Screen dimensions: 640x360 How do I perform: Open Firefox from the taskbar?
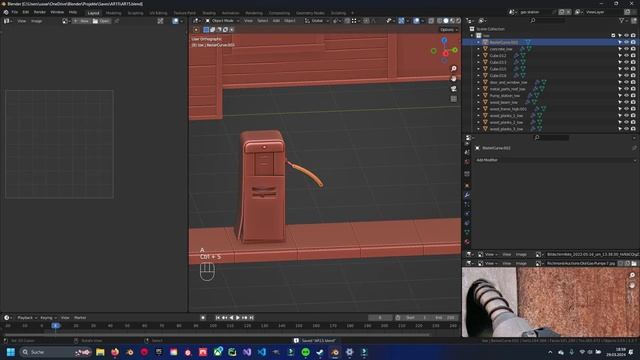click(115, 352)
